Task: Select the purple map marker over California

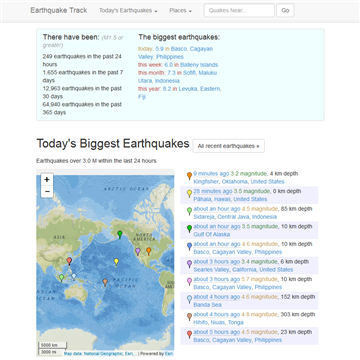Action: pyautogui.click(x=138, y=252)
